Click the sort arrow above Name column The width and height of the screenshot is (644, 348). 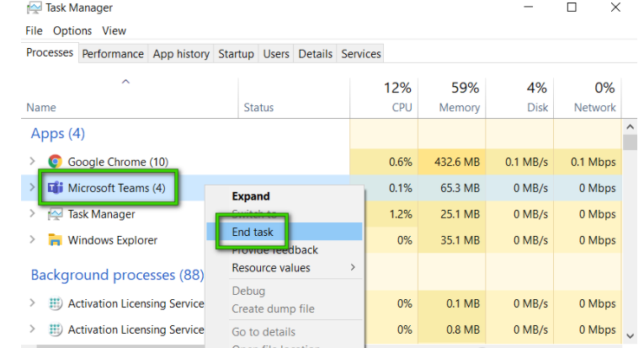pyautogui.click(x=125, y=82)
